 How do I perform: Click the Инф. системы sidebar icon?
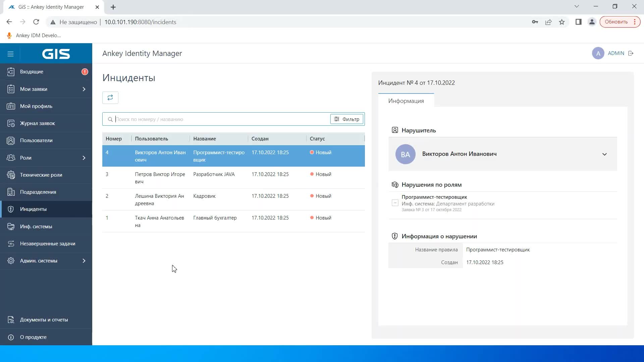coord(11,227)
